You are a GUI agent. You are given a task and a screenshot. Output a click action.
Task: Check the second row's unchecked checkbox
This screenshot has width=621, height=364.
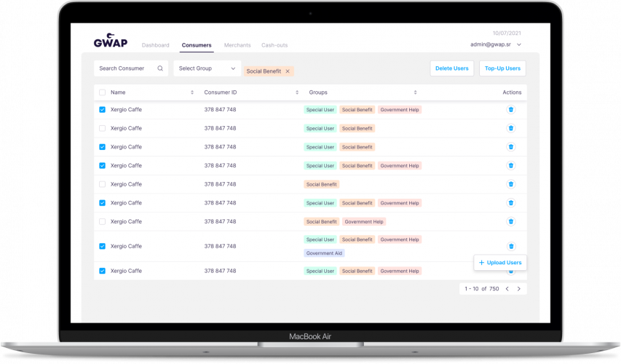(x=102, y=128)
